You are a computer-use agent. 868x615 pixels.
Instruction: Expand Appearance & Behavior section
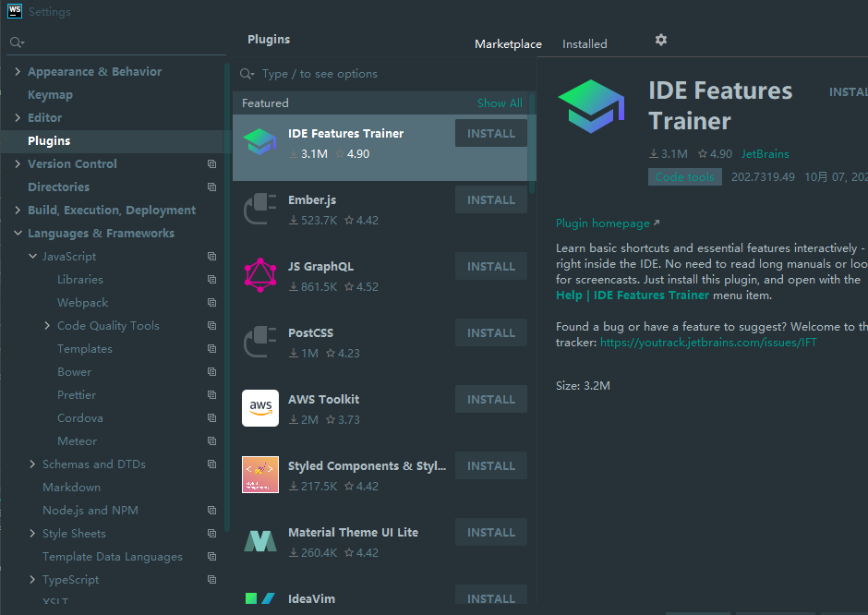18,71
